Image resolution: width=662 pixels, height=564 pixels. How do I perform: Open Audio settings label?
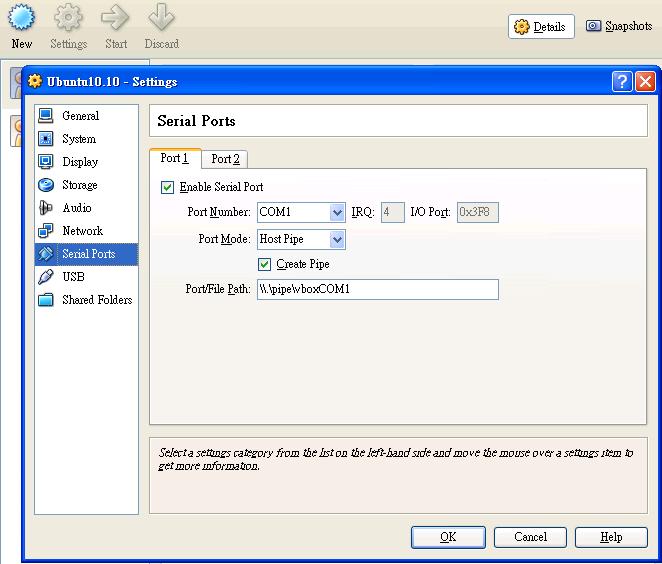click(77, 208)
